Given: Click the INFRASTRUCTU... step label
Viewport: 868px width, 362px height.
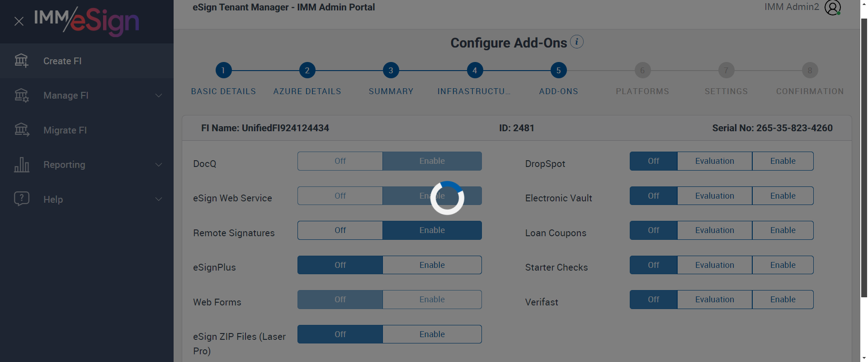Looking at the screenshot, I should pos(474,91).
